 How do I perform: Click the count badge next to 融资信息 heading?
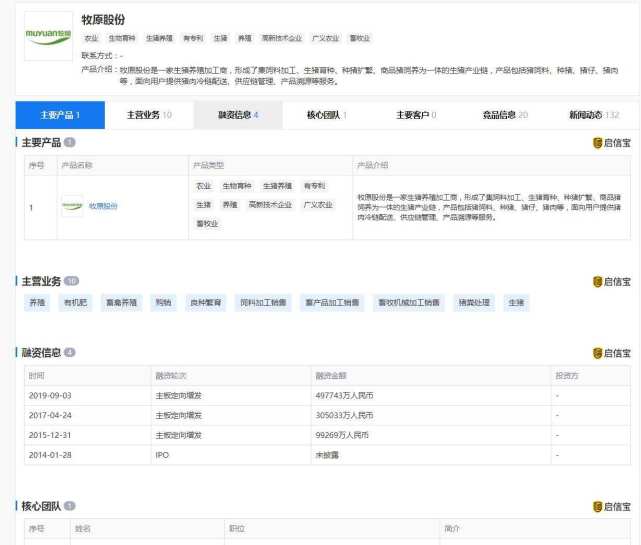(69, 352)
